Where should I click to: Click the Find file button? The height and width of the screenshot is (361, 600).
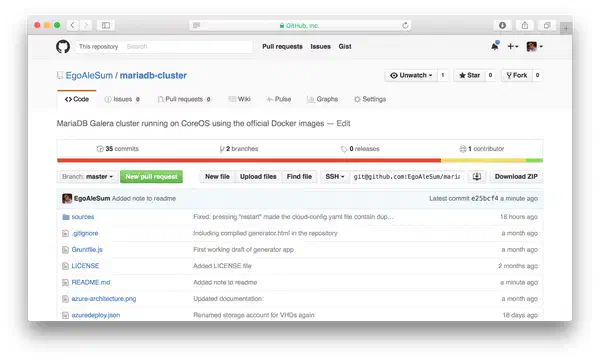pos(299,176)
